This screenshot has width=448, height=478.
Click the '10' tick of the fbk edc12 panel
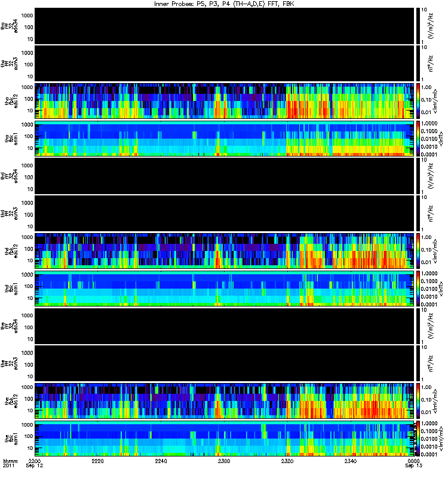30,410
